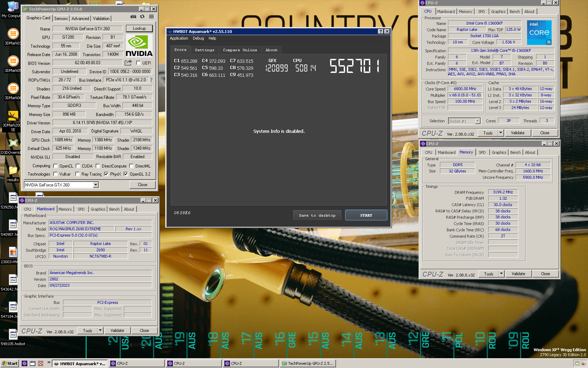
Task: Open Tools dropdown arrow in CPU-Z Memory window
Action: (501, 274)
